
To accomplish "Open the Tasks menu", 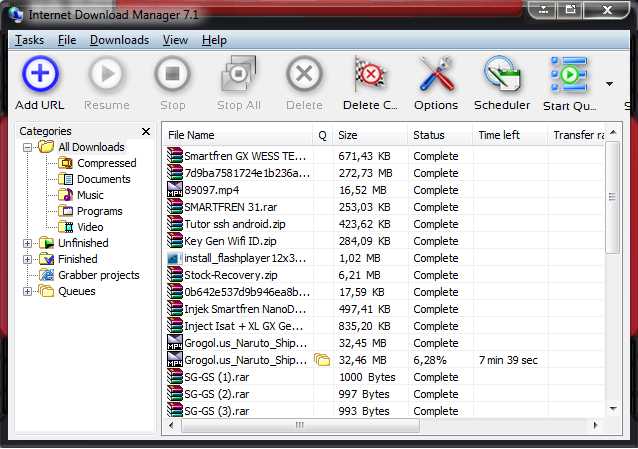I will click(x=29, y=40).
